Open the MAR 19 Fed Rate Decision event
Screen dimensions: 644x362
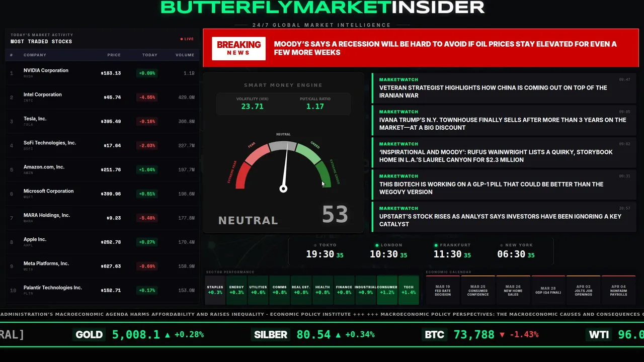coord(443,290)
